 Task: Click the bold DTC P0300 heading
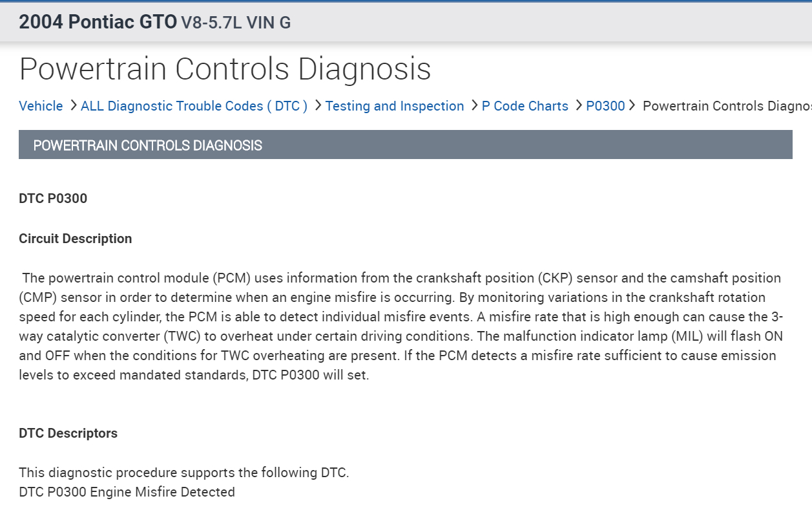53,198
